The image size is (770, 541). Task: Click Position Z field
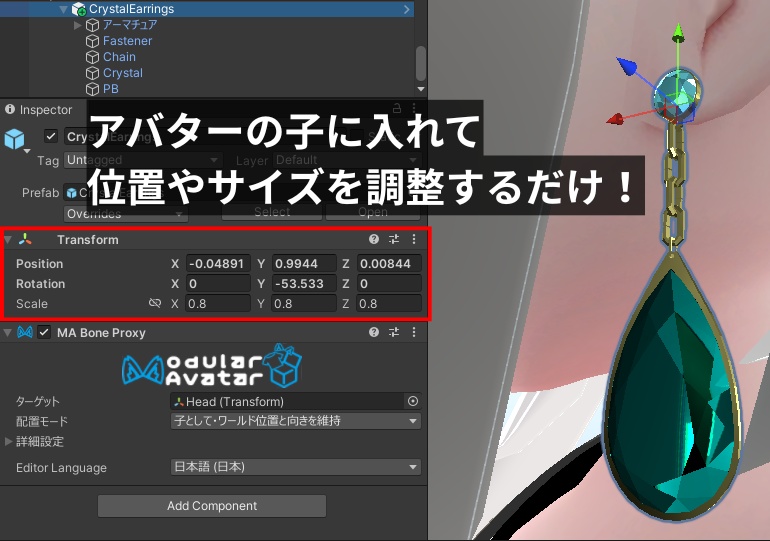[x=389, y=264]
